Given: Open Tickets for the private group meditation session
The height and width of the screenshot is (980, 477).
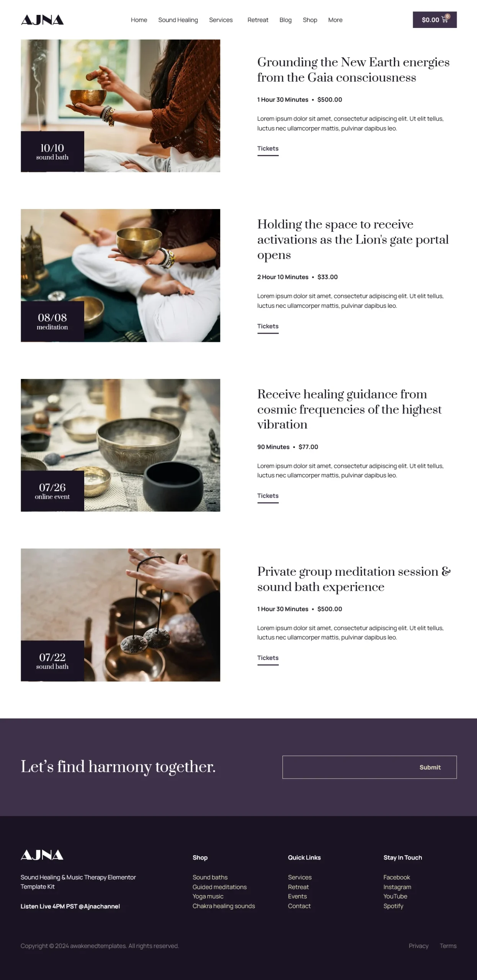Looking at the screenshot, I should (268, 658).
